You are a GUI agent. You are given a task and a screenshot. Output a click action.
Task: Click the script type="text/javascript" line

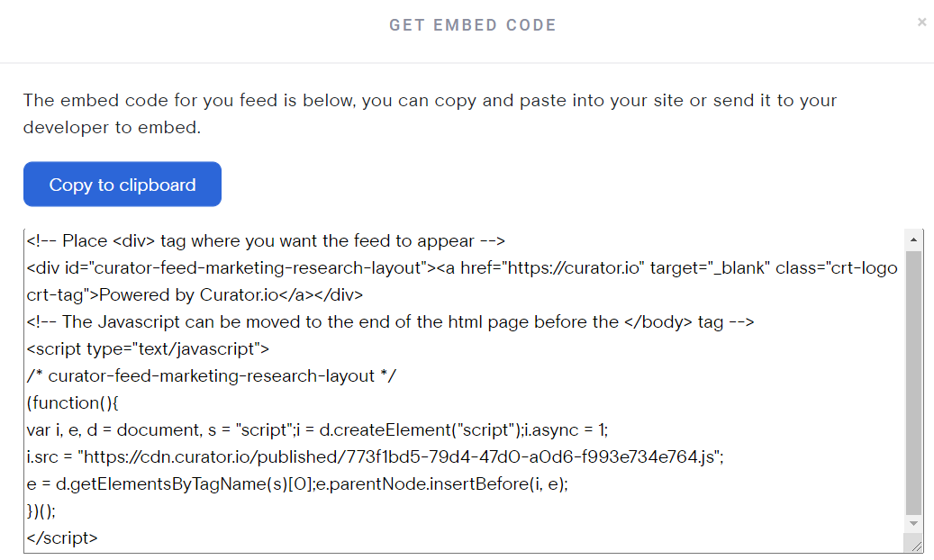pyautogui.click(x=148, y=349)
